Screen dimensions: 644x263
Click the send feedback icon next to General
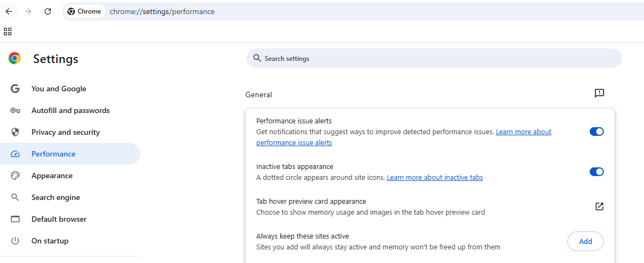click(599, 93)
